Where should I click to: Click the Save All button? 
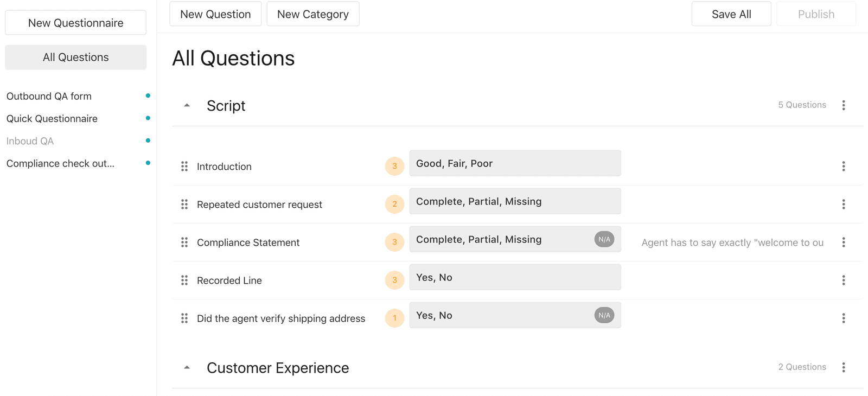point(731,14)
